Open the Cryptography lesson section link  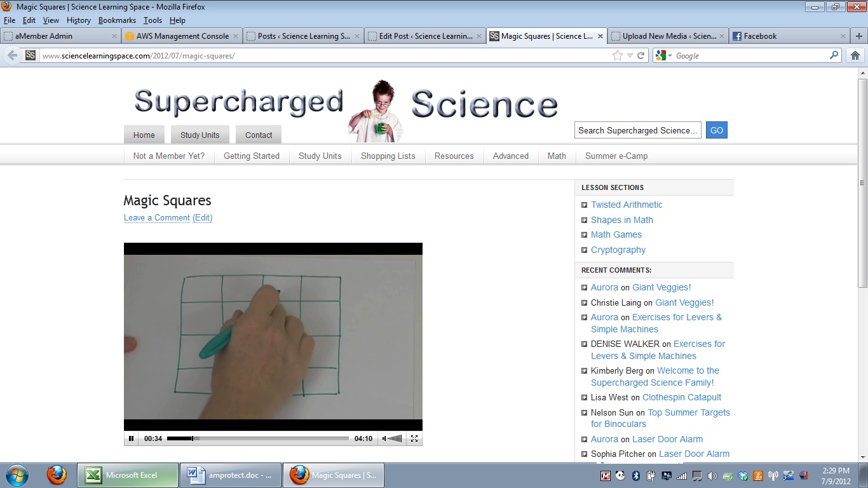tap(618, 250)
